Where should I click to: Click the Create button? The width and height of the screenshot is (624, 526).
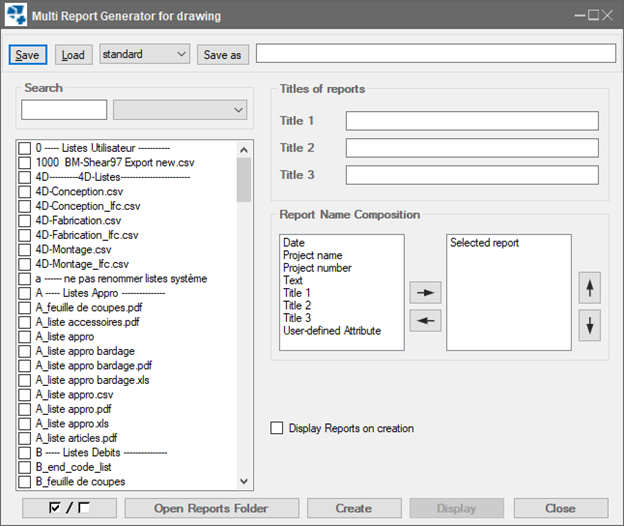(353, 508)
